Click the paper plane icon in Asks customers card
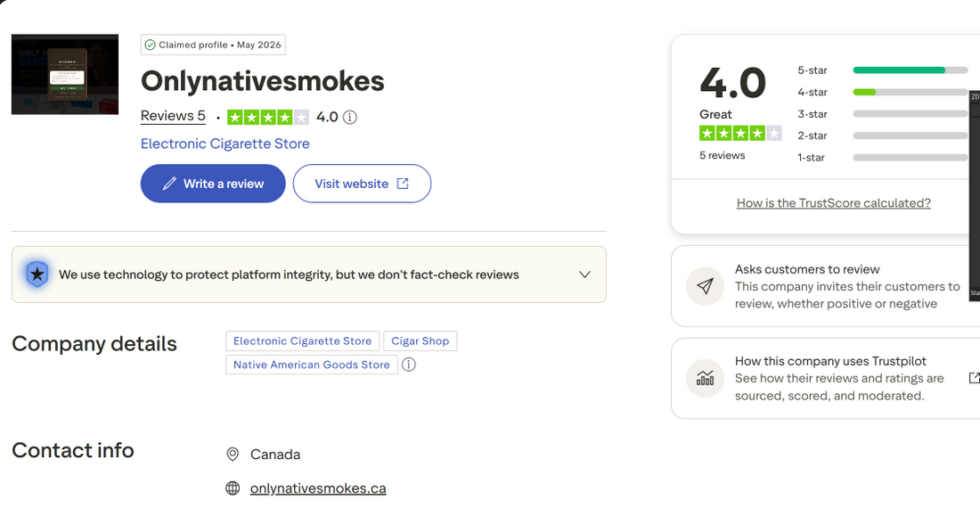The image size is (980, 525). (x=705, y=286)
